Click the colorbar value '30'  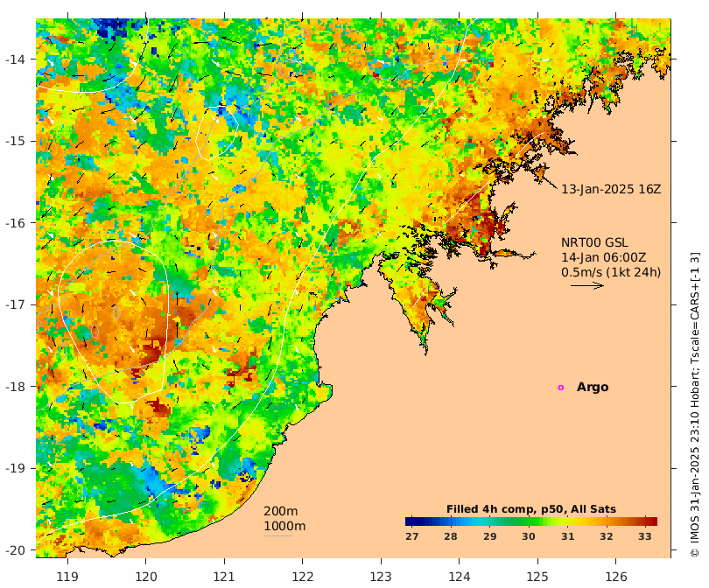528,536
